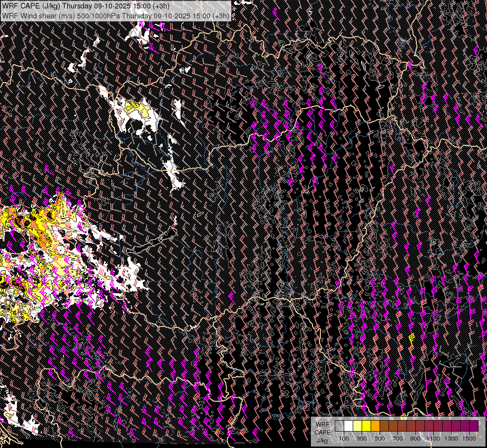Click the legend value 700
This screenshot has height=448, width=487.
point(397,439)
